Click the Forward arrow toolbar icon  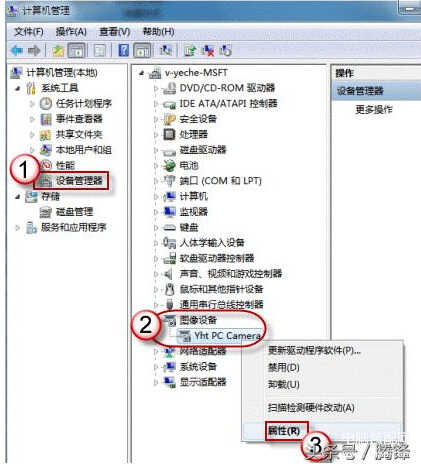tap(34, 50)
